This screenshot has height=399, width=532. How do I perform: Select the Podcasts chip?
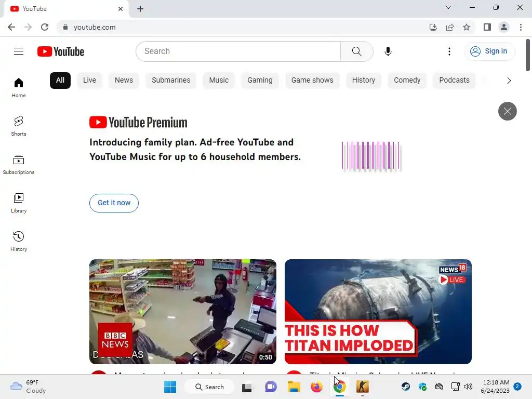click(x=454, y=81)
